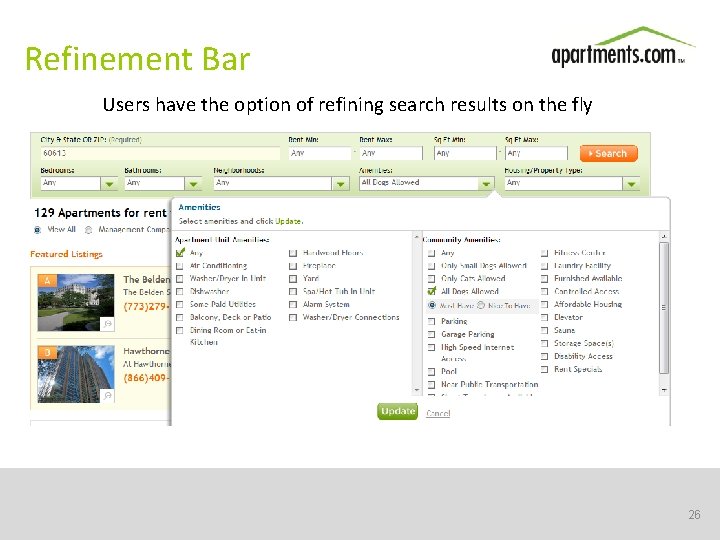Open the Hawthorne listing title
Viewport: 720px width, 540px height.
(146, 351)
